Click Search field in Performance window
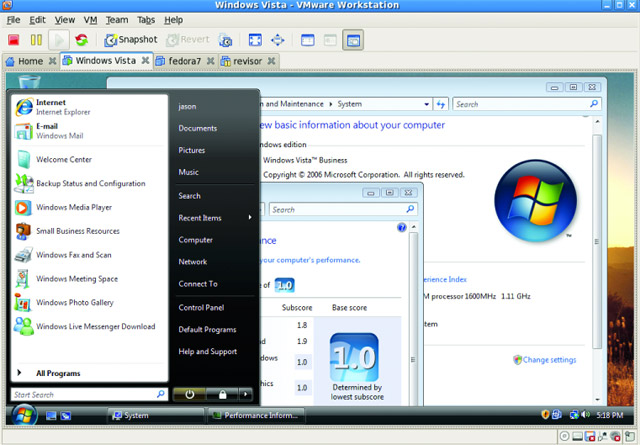 click(343, 209)
